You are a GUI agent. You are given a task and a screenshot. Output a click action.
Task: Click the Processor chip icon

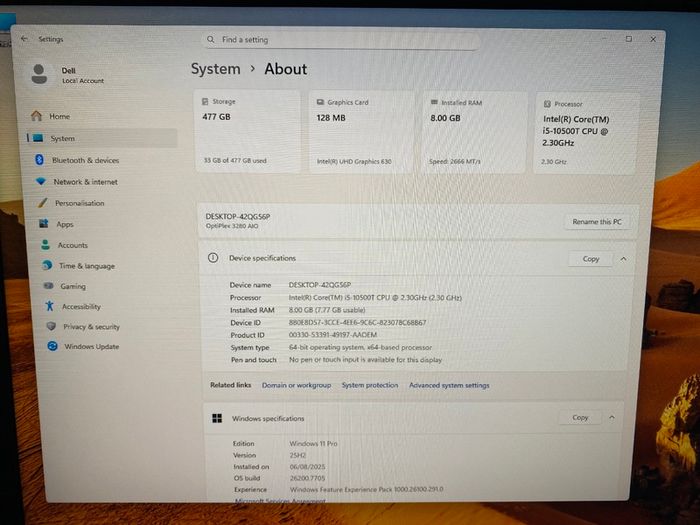(547, 104)
